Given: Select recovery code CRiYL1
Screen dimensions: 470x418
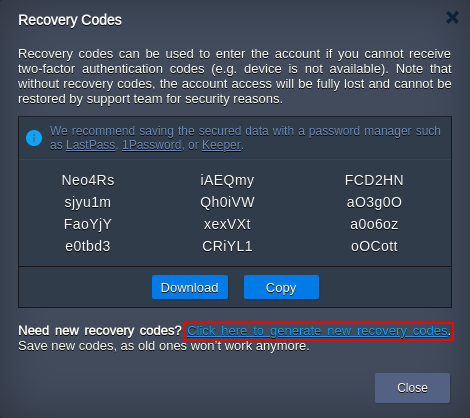Looking at the screenshot, I should (227, 246).
